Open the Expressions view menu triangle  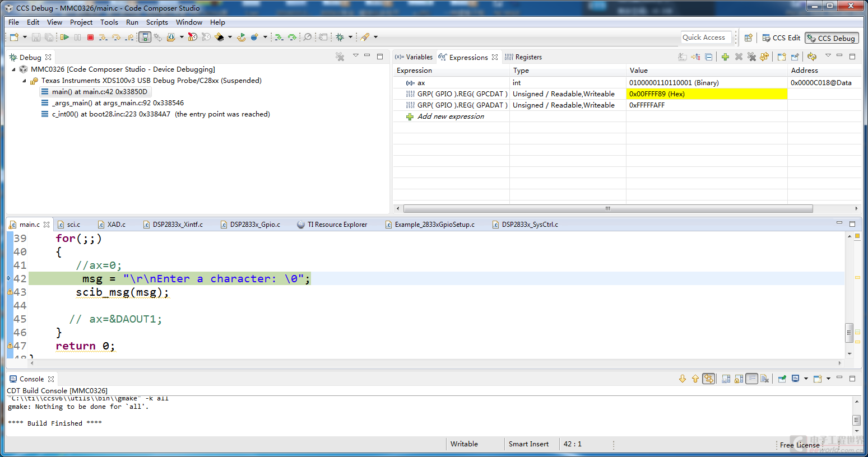tap(828, 55)
